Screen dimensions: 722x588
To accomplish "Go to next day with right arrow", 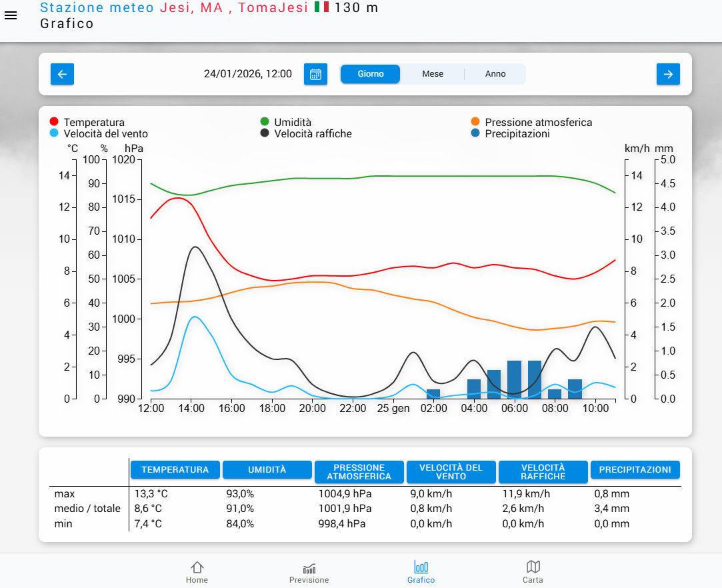I will point(668,74).
